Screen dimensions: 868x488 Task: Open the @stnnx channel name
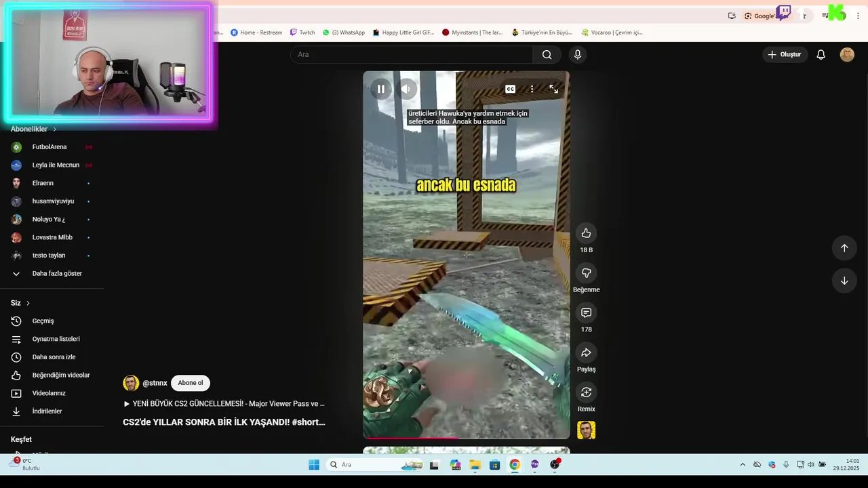point(155,383)
